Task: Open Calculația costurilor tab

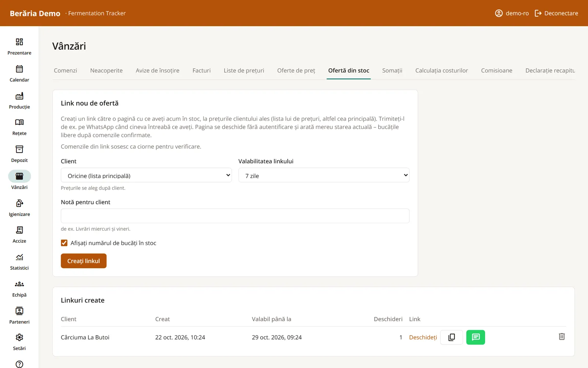Action: 442,70
